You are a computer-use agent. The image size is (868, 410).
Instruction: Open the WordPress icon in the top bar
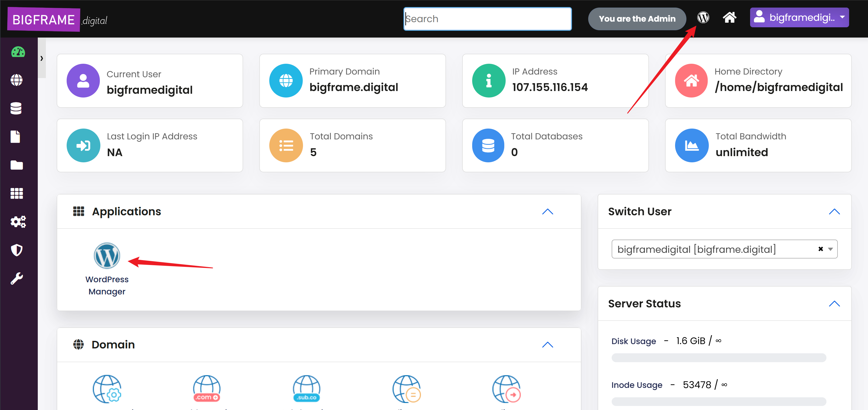[703, 17]
